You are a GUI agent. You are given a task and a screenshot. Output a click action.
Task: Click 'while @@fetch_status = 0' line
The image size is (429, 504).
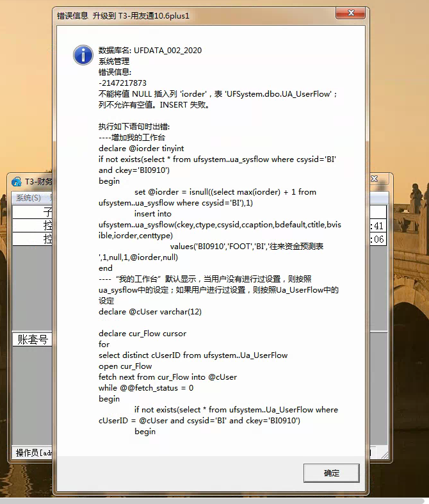pos(146,388)
